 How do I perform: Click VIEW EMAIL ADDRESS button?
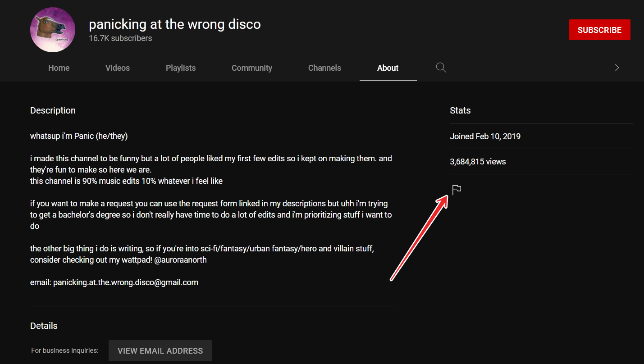160,350
